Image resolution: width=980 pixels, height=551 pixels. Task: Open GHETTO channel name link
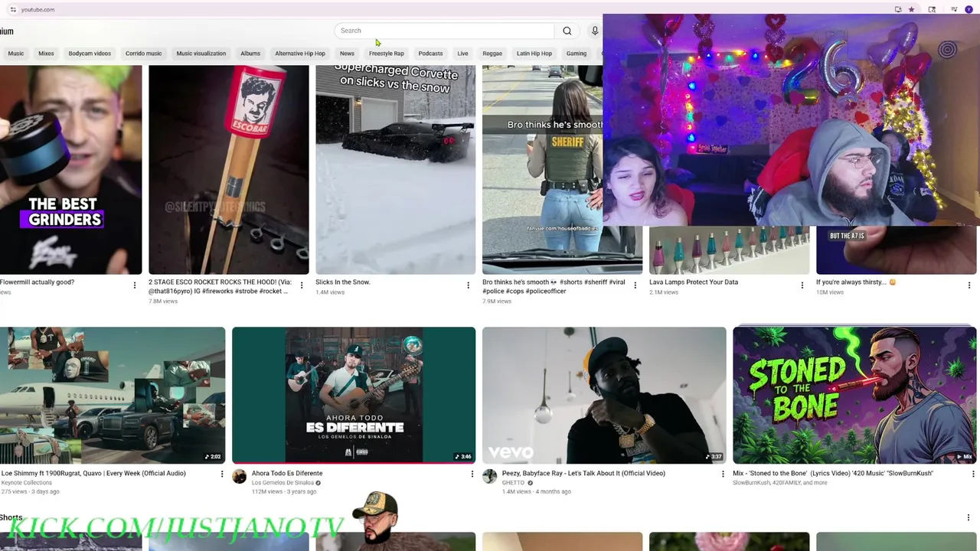click(x=513, y=483)
